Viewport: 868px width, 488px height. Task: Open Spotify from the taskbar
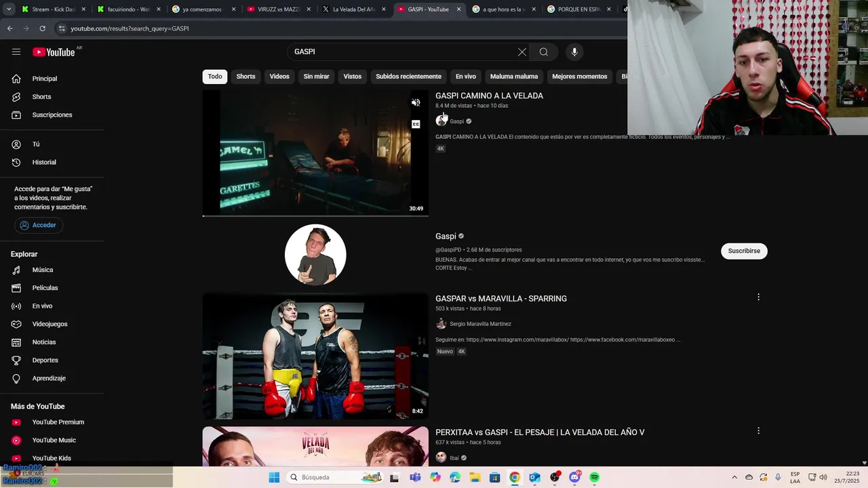[595, 477]
